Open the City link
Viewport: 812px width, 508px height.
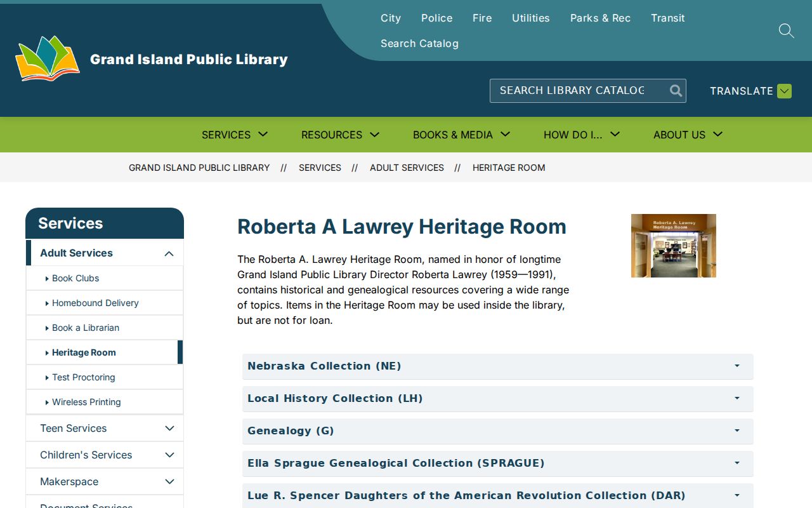click(391, 18)
